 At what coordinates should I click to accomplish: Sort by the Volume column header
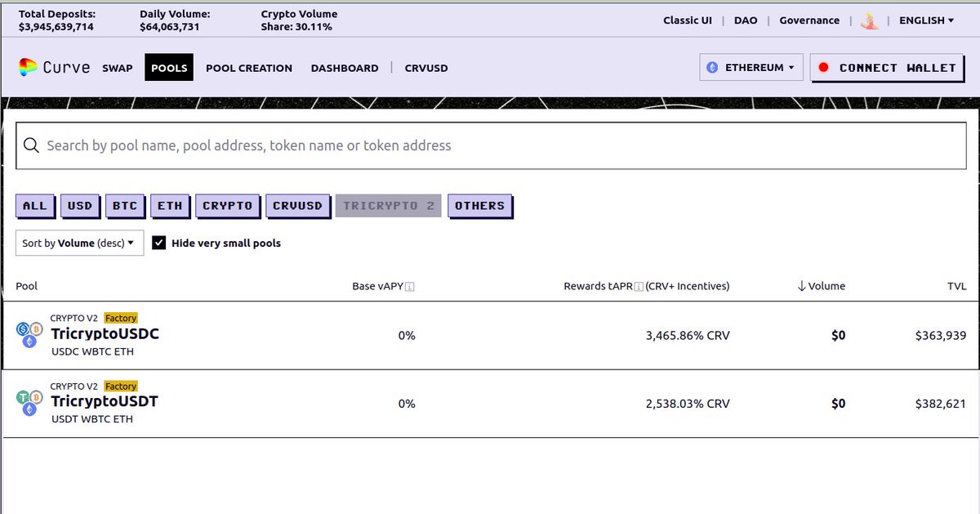pyautogui.click(x=822, y=286)
